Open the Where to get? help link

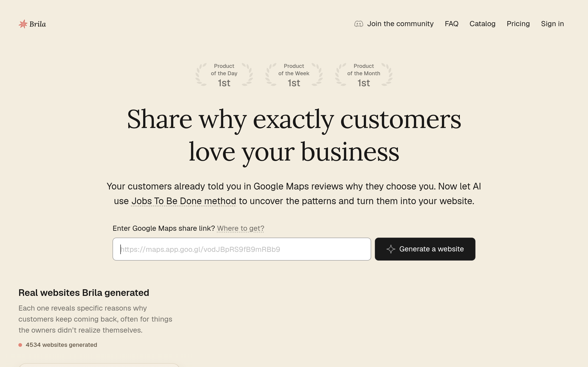pos(240,228)
